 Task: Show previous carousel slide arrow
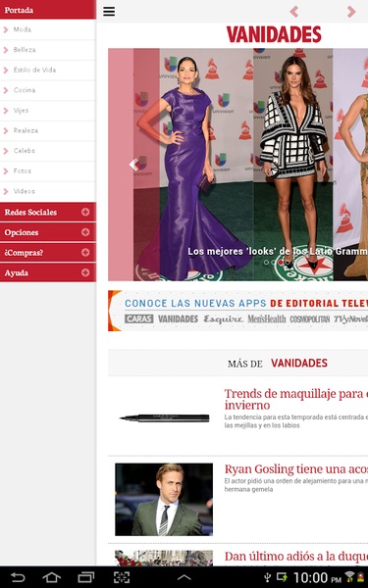point(133,165)
